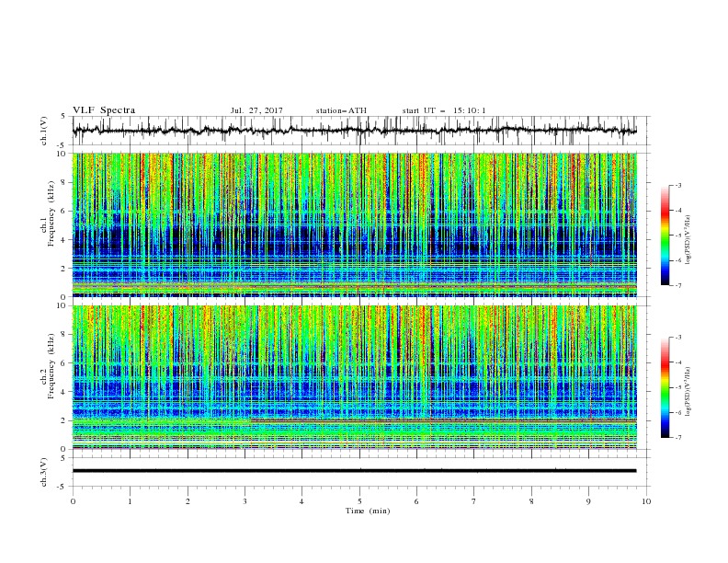
Task: Click the ch.3 flat voltage trace
Action: point(354,471)
